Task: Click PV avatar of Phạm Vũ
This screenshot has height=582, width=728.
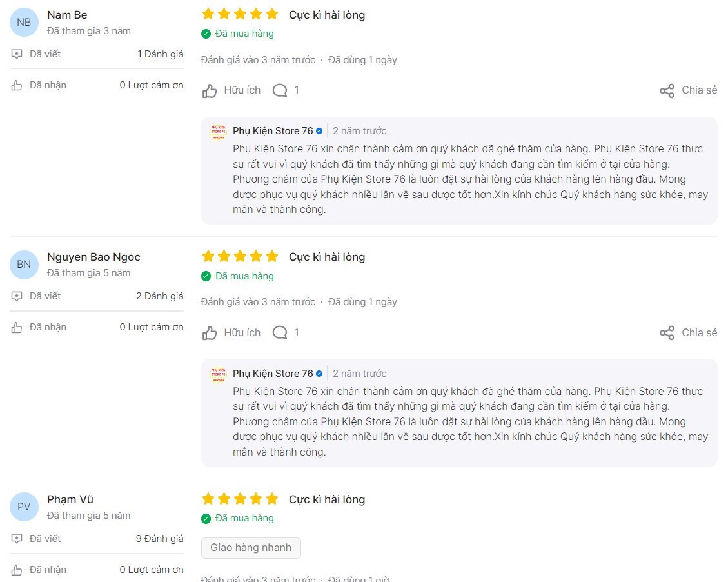Action: click(x=24, y=507)
